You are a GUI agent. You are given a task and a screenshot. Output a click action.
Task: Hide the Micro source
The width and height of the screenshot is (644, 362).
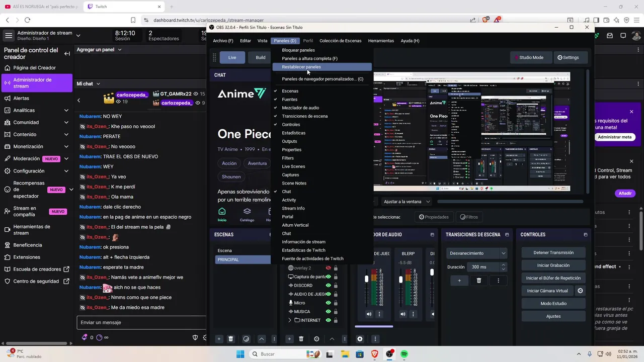(328, 303)
